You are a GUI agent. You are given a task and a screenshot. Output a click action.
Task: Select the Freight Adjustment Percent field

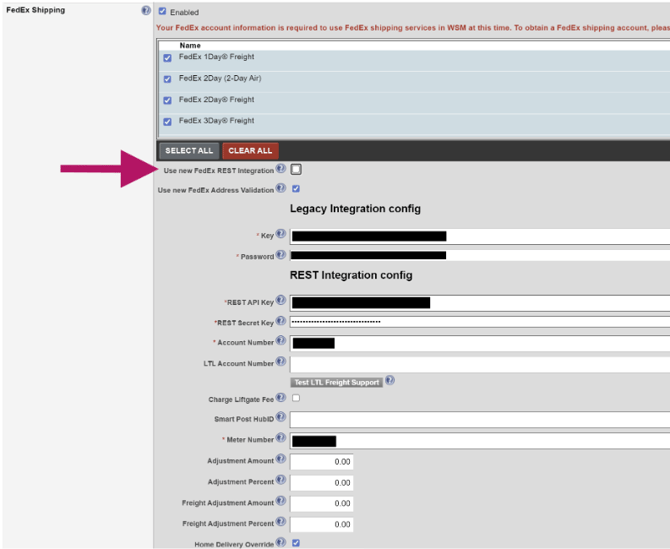pyautogui.click(x=322, y=525)
